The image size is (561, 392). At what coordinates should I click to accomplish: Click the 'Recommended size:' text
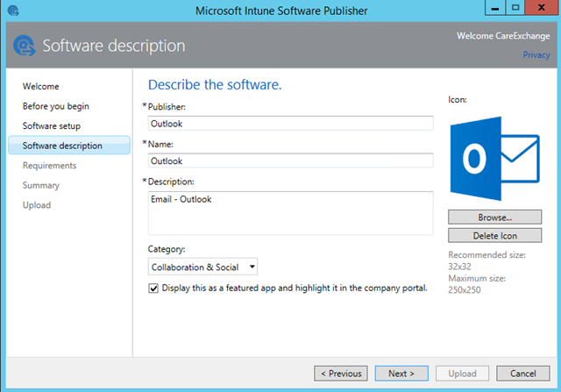click(487, 255)
